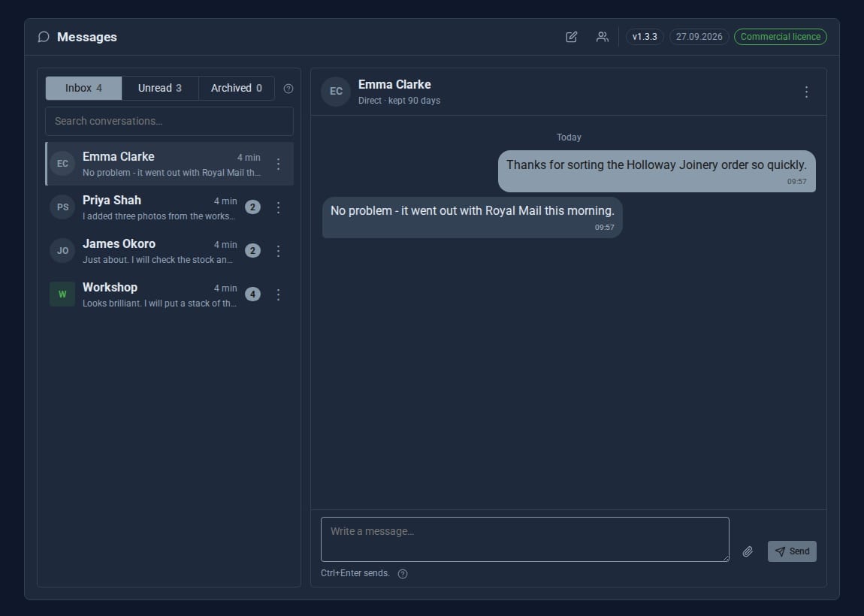Open options menu for James Okoro conversation

(278, 251)
